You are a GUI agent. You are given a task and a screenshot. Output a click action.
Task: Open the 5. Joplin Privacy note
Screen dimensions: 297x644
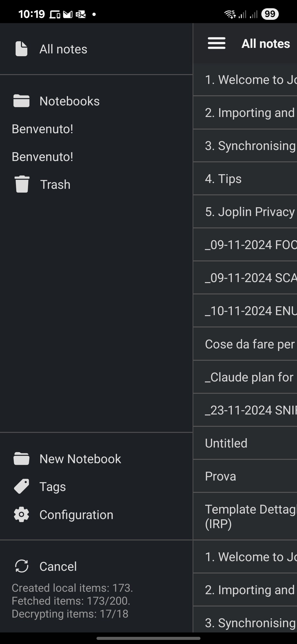tap(245, 212)
